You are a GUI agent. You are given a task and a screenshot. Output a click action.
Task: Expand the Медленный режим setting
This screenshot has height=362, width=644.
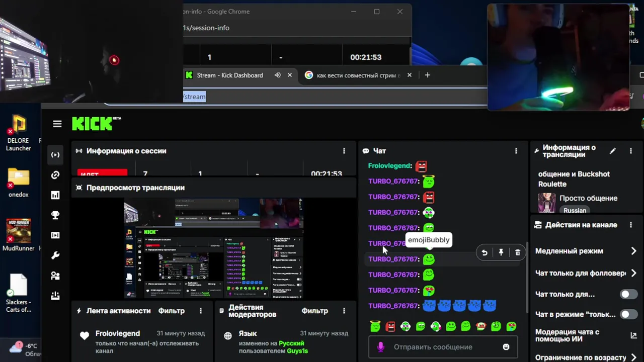(x=586, y=251)
